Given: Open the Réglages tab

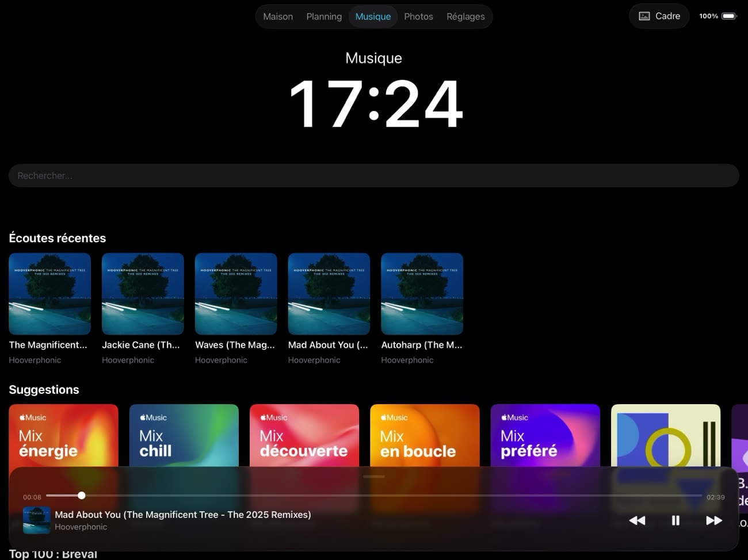Looking at the screenshot, I should pos(465,17).
